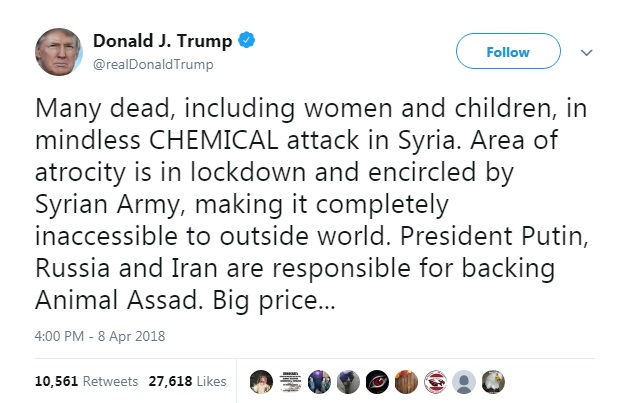The width and height of the screenshot is (640, 403).
Task: Open Donald J. Trump's profile photo
Action: click(59, 52)
